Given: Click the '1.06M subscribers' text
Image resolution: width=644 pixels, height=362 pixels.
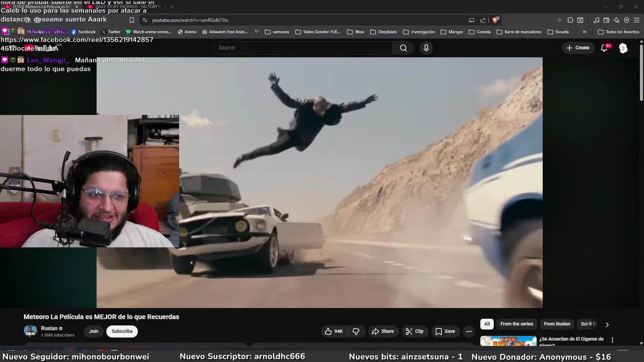Looking at the screenshot, I should coord(57,335).
